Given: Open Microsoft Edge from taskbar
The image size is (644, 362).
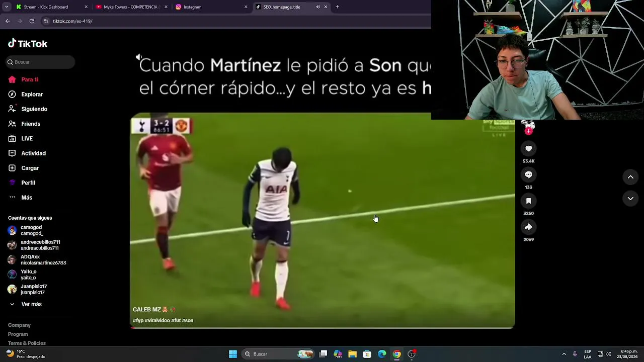Looking at the screenshot, I should [382, 354].
